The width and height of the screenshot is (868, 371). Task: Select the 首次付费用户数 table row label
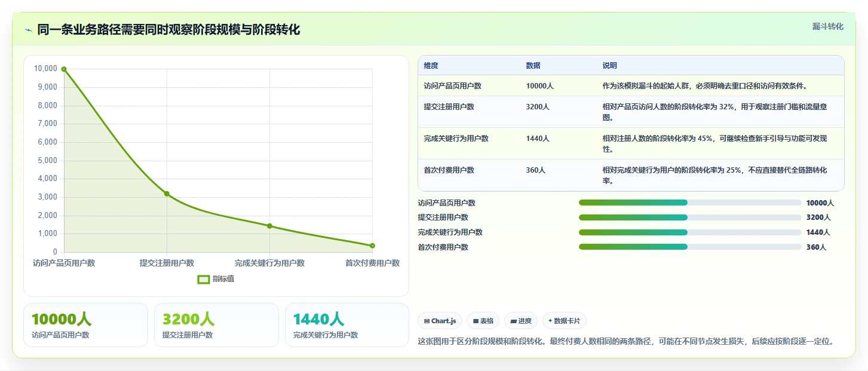coord(449,170)
